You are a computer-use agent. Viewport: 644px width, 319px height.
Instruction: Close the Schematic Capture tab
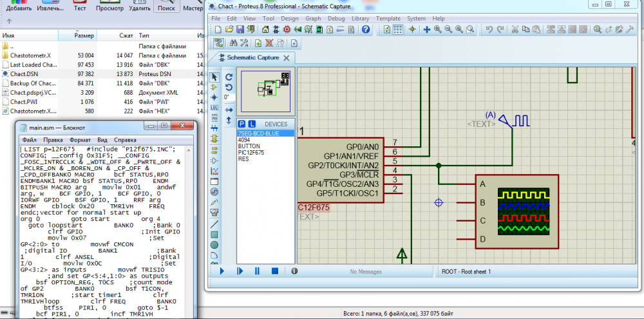point(287,58)
